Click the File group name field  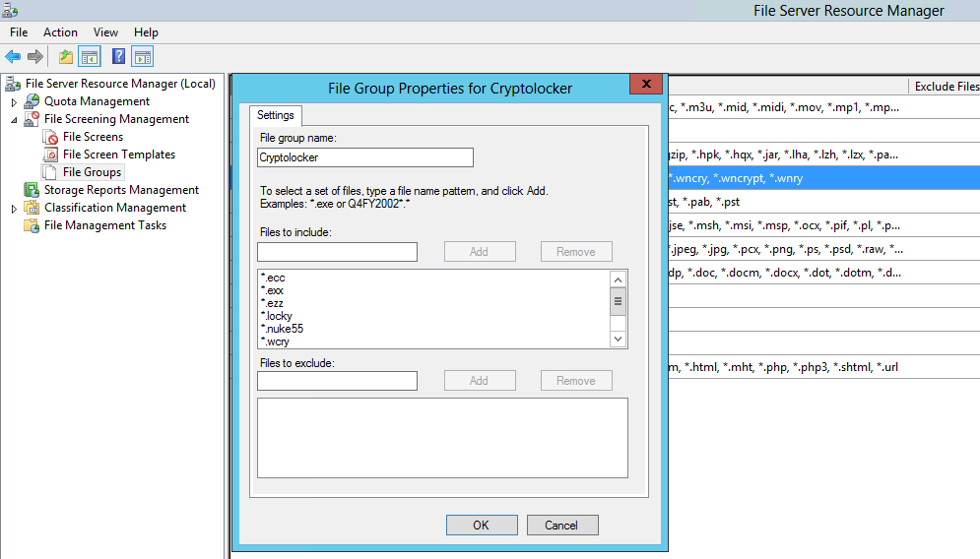[365, 157]
